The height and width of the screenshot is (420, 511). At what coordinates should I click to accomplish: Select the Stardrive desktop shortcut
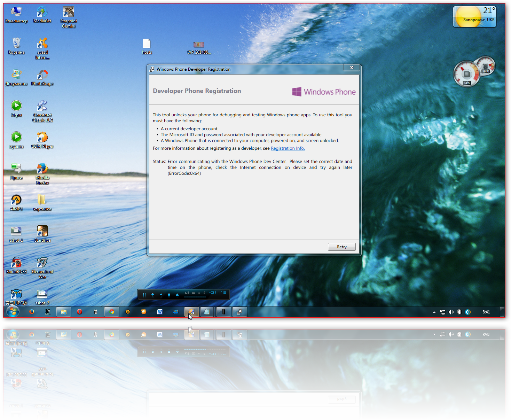pyautogui.click(x=42, y=234)
